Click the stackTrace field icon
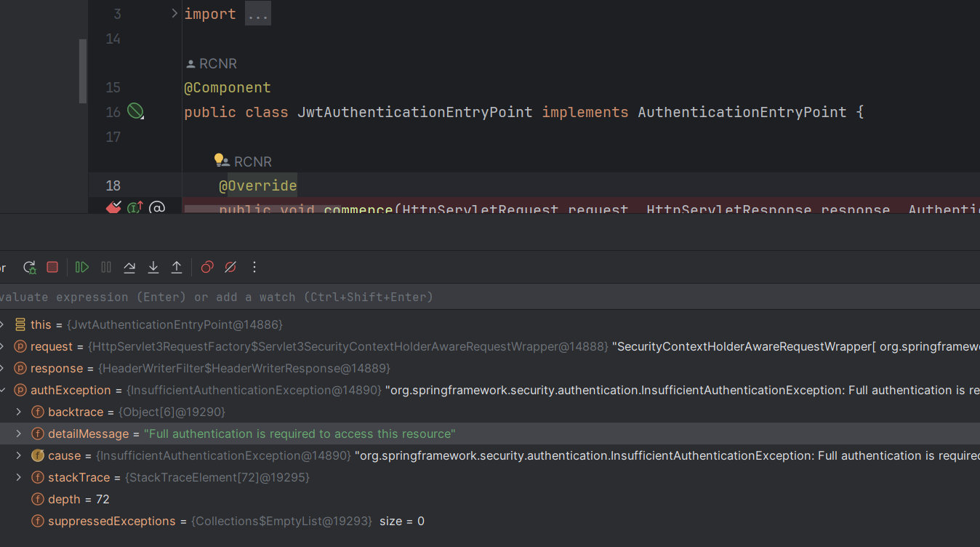This screenshot has height=547, width=980. tap(38, 477)
